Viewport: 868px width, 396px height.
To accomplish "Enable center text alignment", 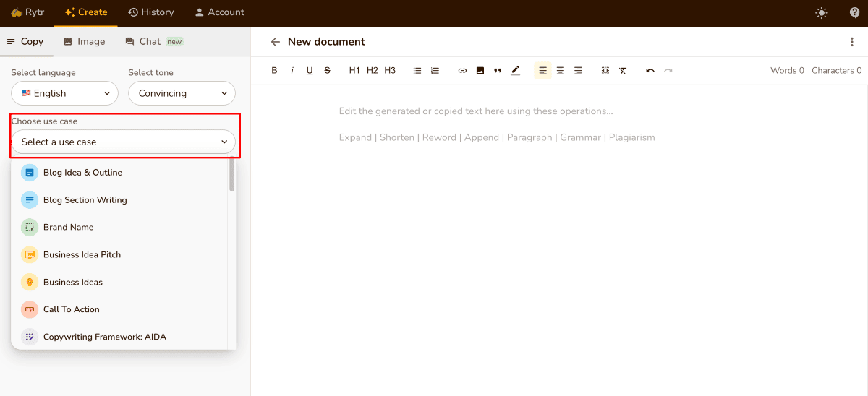I will 561,71.
